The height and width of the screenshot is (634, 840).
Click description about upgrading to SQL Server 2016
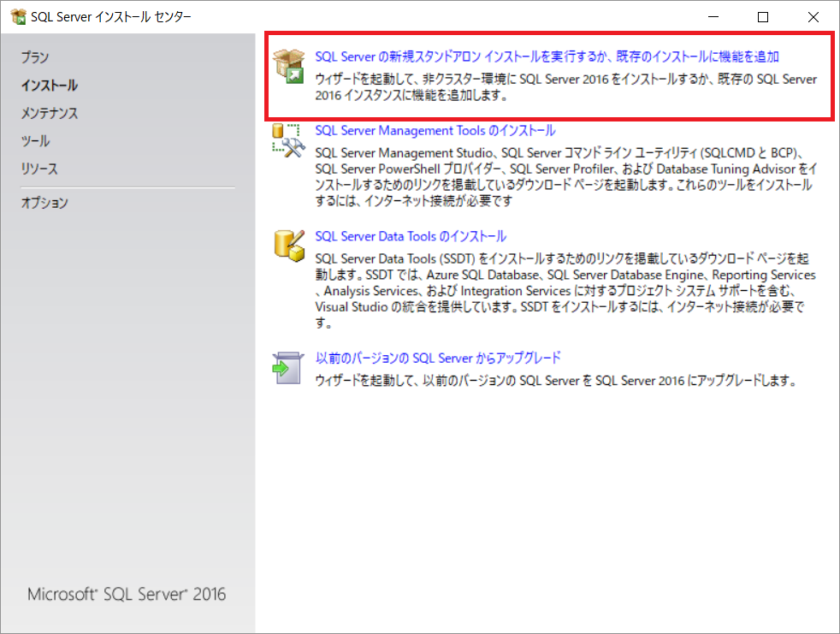tap(555, 380)
